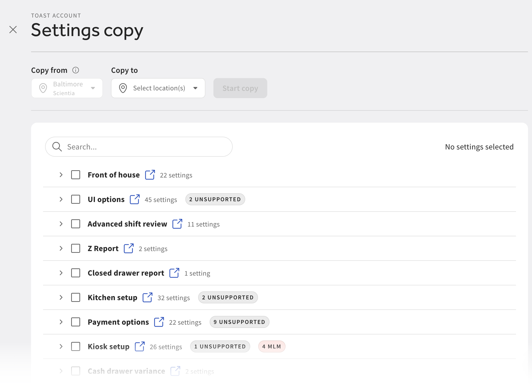Click info icon next to Copy from
This screenshot has width=532, height=392.
click(76, 70)
